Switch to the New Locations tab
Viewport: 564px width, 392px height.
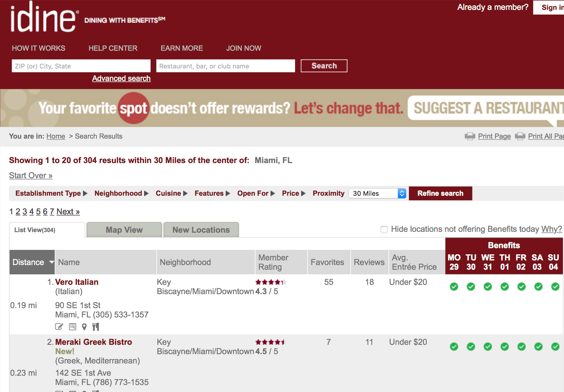(201, 230)
